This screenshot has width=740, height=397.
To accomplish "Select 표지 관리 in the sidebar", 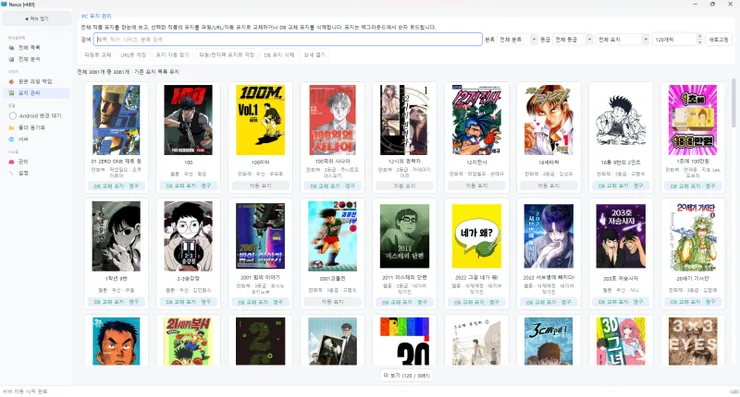I will coord(35,93).
